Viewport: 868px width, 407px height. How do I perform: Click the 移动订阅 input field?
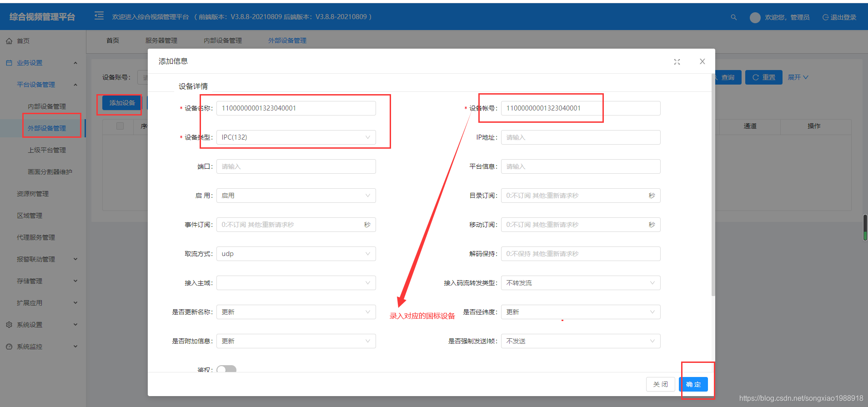(581, 225)
